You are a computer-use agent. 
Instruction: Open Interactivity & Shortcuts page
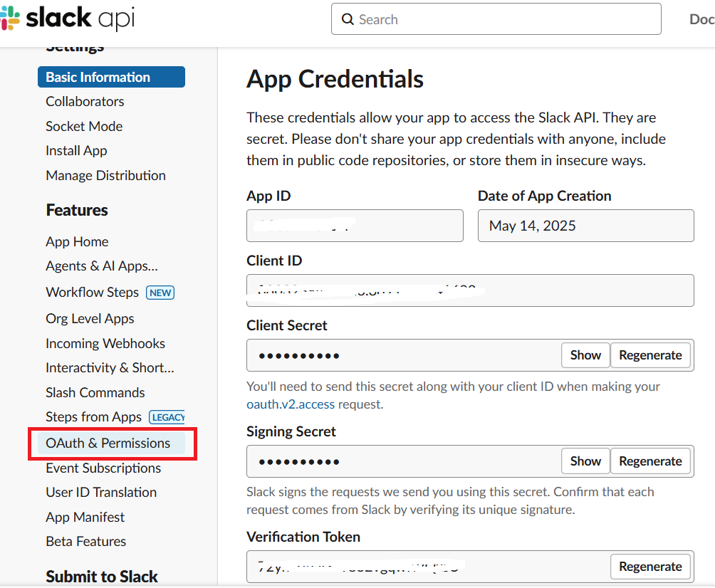(x=110, y=368)
